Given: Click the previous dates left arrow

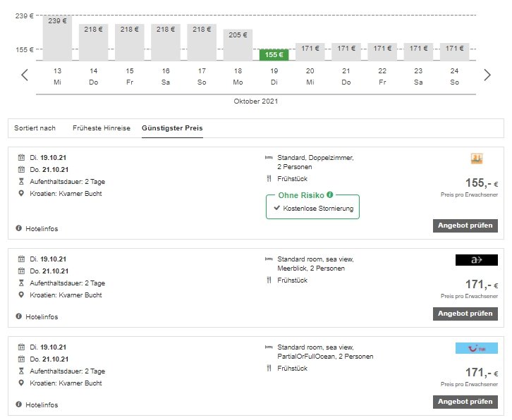Looking at the screenshot, I should click(x=25, y=75).
